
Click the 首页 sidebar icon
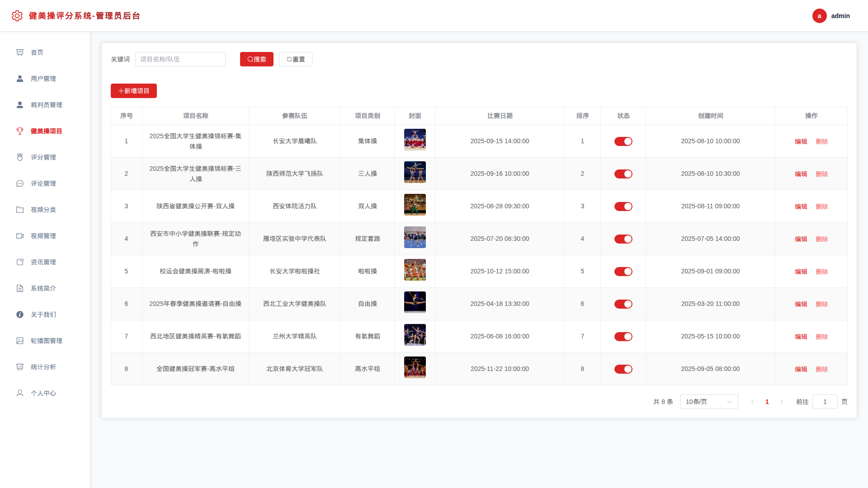tap(20, 52)
